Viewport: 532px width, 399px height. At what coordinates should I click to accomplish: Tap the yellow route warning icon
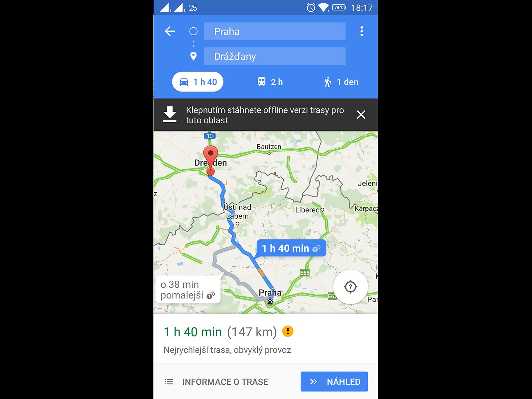pyautogui.click(x=288, y=331)
